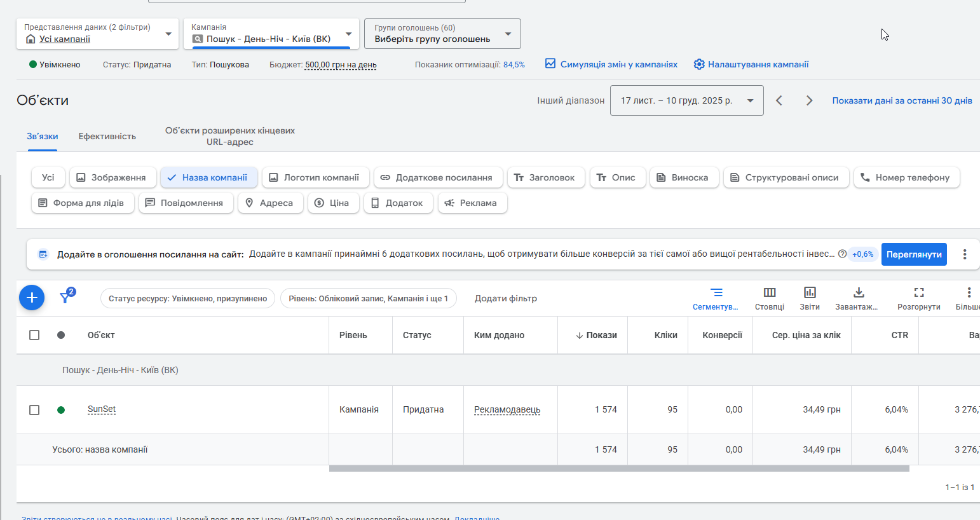Select the Заголовок chip

tap(547, 177)
